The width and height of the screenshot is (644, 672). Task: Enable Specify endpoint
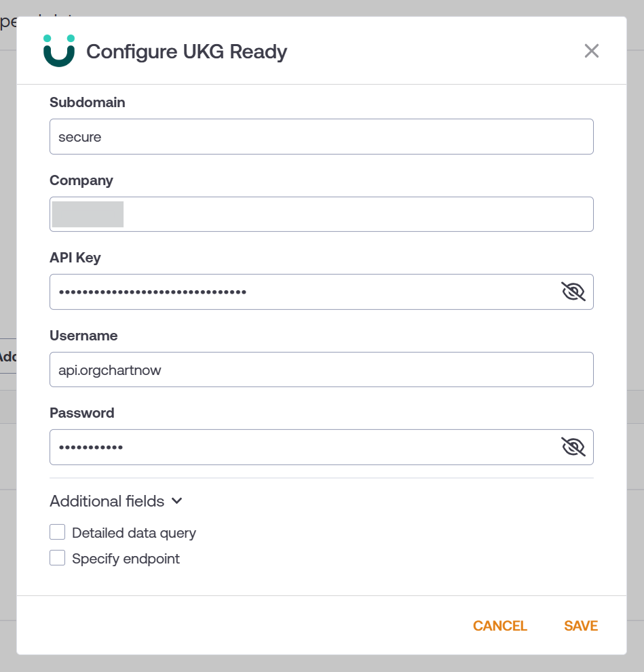point(57,557)
